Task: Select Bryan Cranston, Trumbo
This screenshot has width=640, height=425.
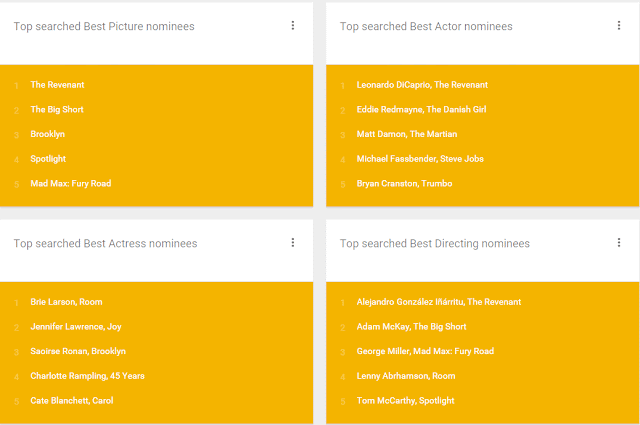Action: click(x=404, y=184)
